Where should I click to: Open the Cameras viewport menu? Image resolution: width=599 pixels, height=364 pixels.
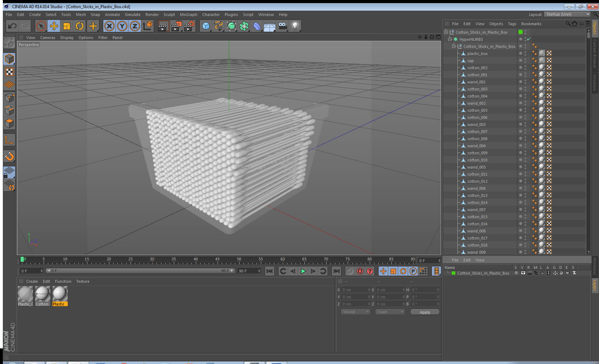48,38
